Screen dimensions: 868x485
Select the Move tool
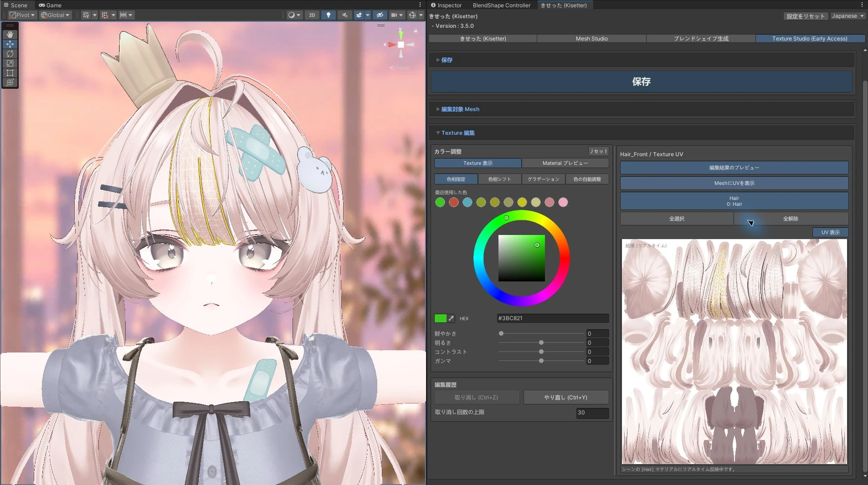coord(10,44)
